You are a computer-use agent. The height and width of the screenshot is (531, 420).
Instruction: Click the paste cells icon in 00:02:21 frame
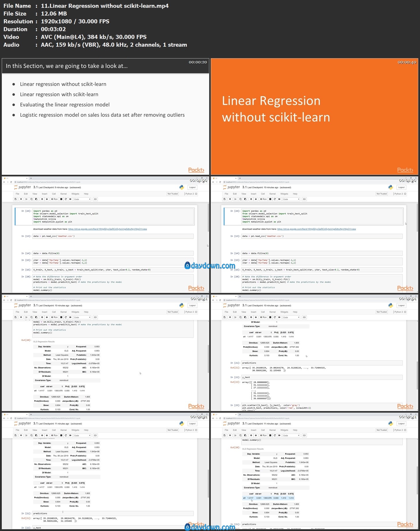pyautogui.click(x=36, y=435)
